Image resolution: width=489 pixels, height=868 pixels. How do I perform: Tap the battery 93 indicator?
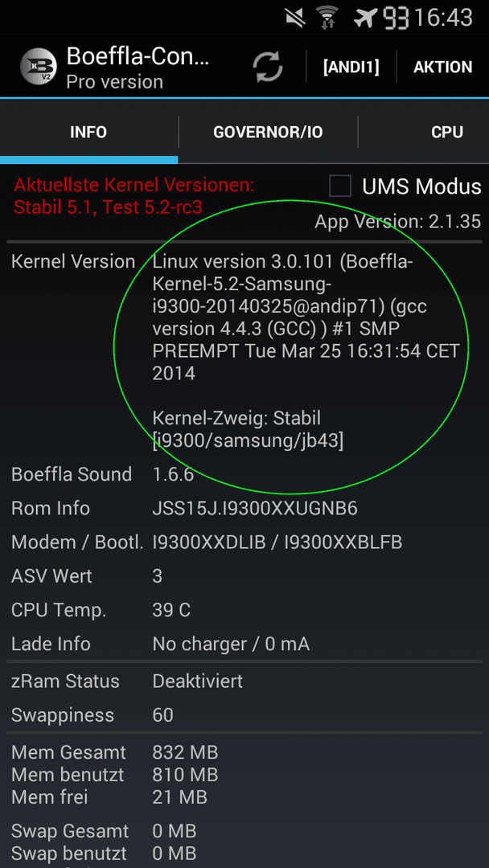tap(396, 18)
